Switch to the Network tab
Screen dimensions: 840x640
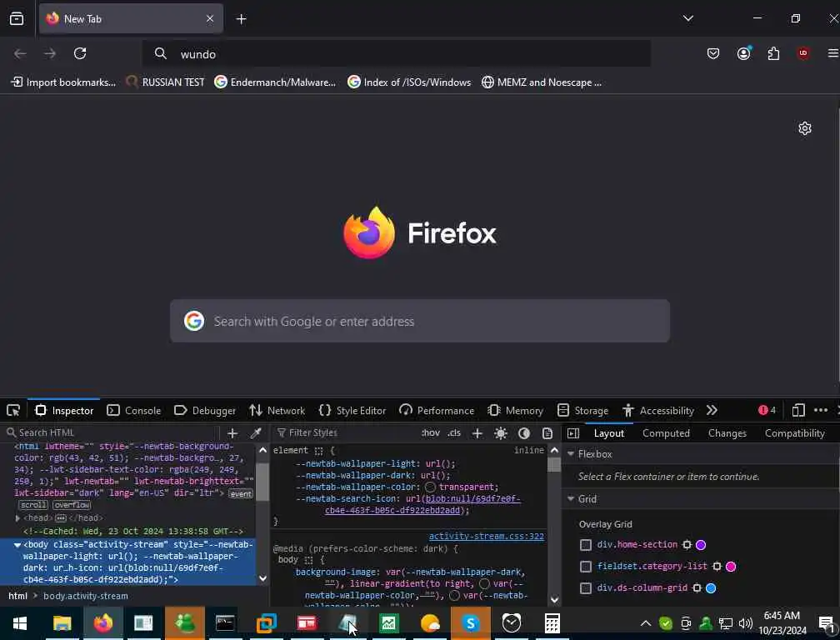click(277, 411)
